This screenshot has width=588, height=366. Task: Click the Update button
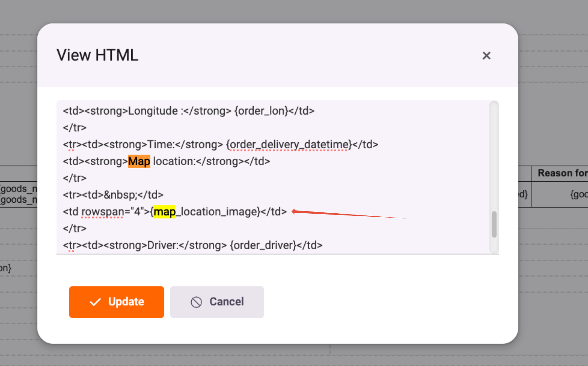116,302
